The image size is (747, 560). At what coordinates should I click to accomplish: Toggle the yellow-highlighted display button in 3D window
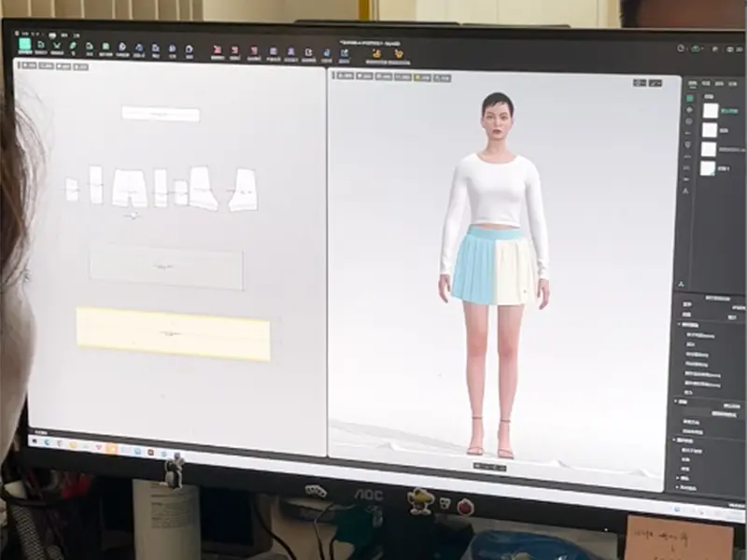[x=425, y=77]
